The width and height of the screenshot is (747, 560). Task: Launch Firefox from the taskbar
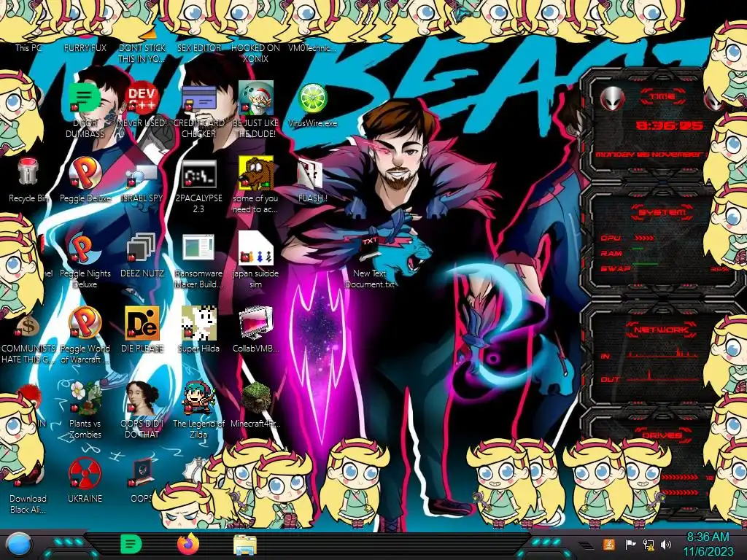click(187, 544)
